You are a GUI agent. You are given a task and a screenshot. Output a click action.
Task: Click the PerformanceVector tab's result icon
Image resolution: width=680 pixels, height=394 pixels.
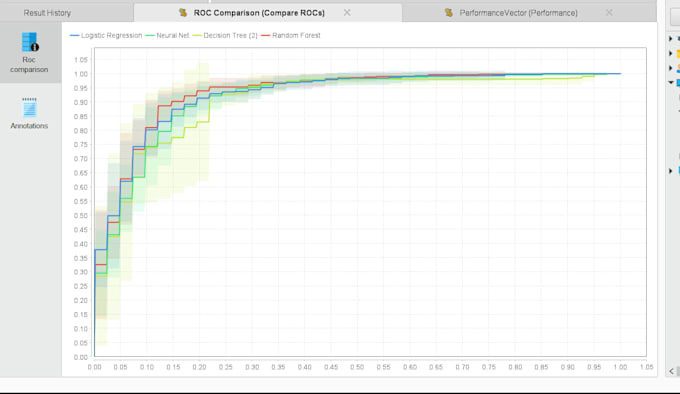click(449, 13)
